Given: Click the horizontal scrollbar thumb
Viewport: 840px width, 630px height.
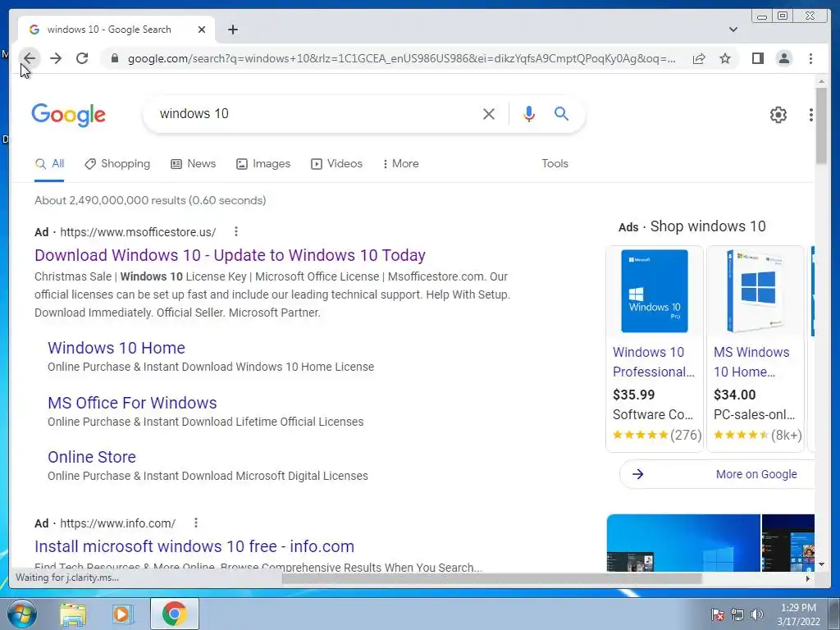Looking at the screenshot, I should point(492,578).
